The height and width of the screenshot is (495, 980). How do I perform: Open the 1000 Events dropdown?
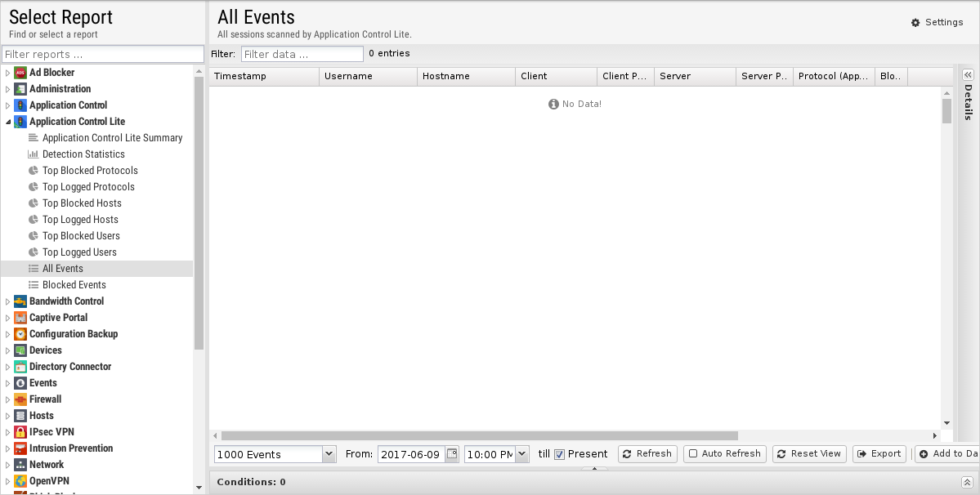pyautogui.click(x=329, y=454)
